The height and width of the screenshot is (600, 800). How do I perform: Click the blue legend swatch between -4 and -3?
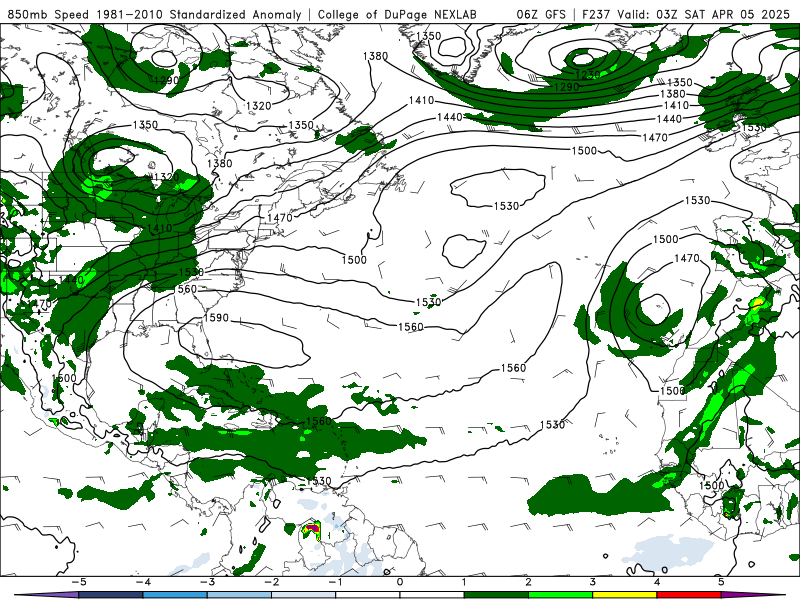point(175,595)
